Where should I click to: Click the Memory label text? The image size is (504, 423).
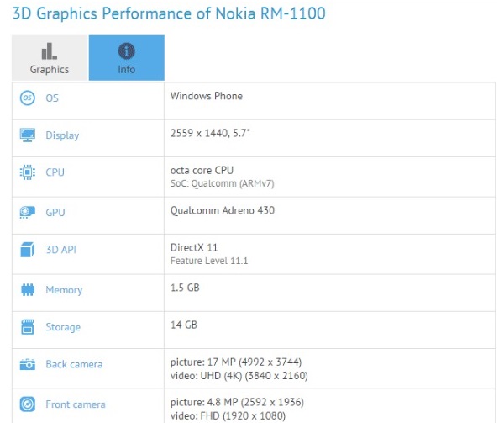point(64,290)
